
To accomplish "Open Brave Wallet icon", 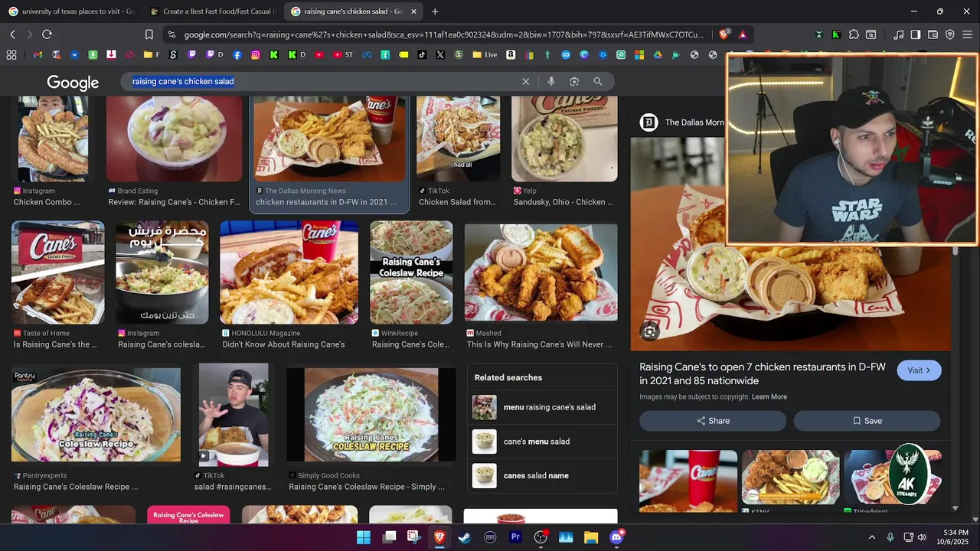I will (933, 34).
